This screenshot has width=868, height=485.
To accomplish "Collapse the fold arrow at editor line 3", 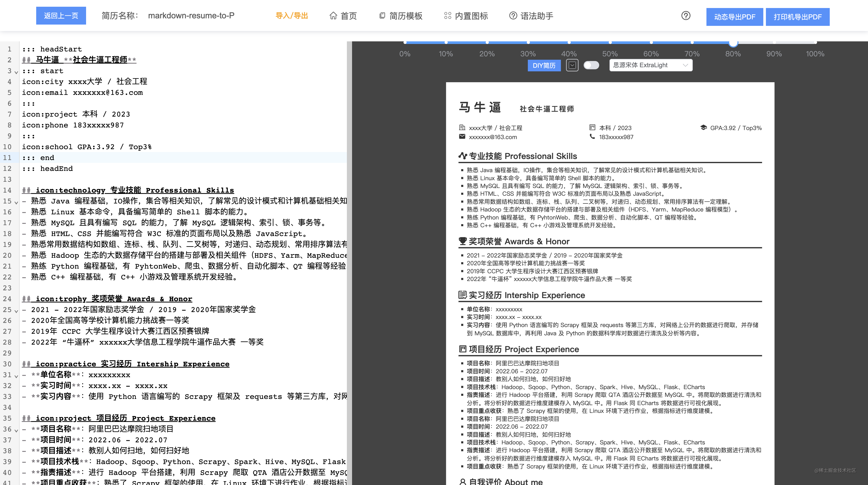I will coord(16,72).
